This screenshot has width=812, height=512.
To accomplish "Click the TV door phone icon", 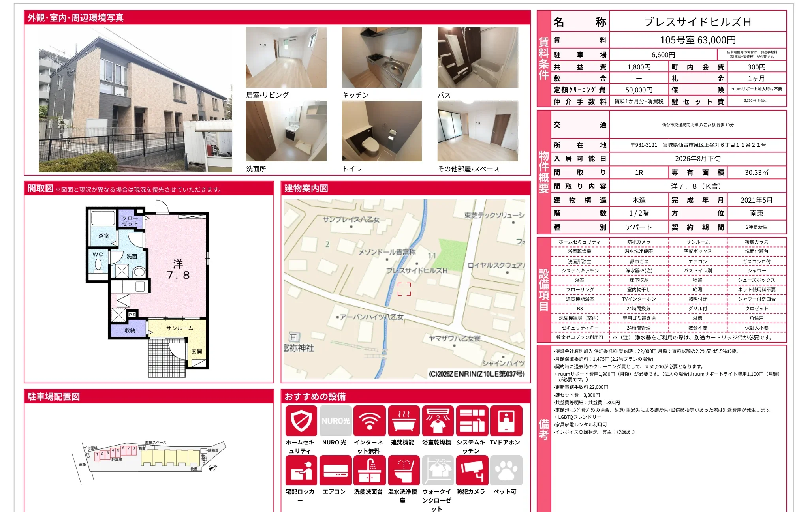I will tap(506, 421).
